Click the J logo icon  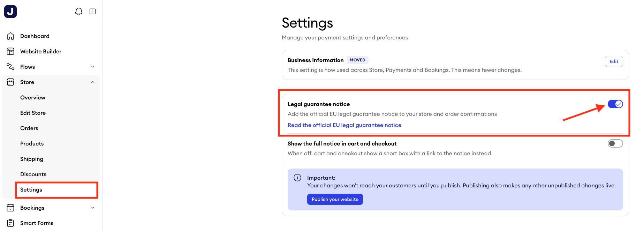[10, 12]
